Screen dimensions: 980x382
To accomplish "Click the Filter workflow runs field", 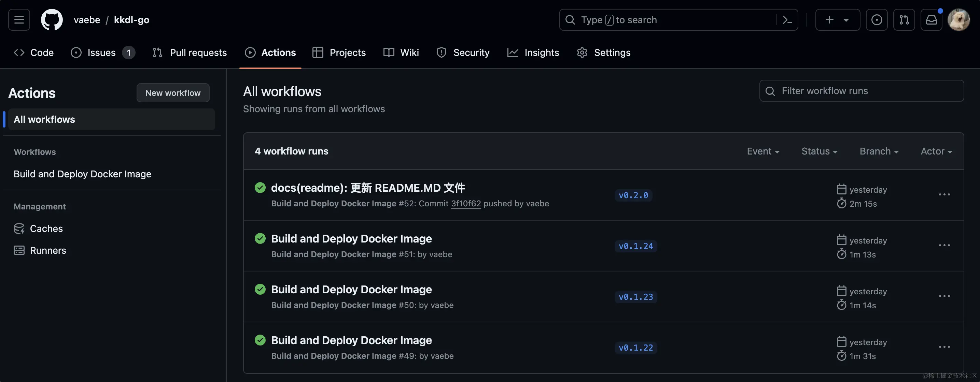I will pyautogui.click(x=861, y=91).
